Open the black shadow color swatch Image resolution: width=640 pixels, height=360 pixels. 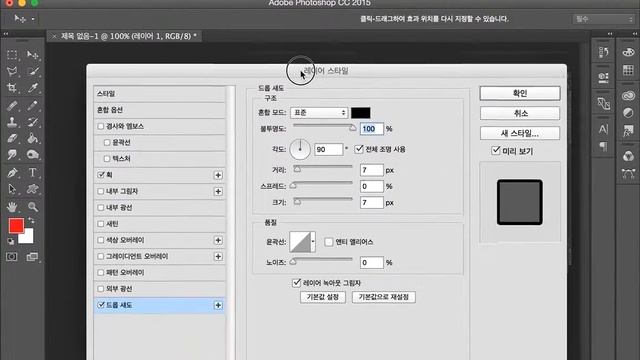pos(361,113)
